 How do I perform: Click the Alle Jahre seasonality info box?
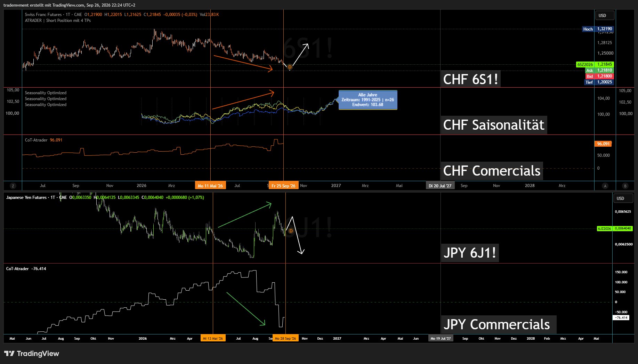click(368, 100)
